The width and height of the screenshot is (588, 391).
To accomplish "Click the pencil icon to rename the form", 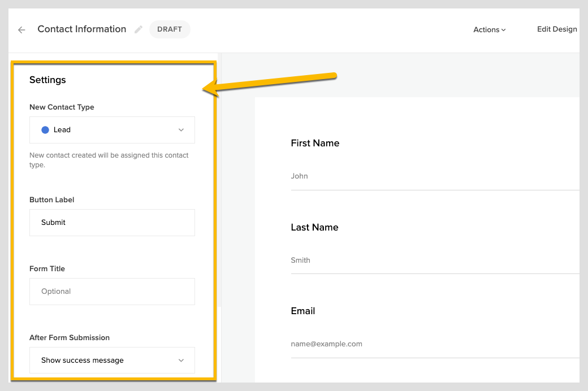I will click(138, 29).
